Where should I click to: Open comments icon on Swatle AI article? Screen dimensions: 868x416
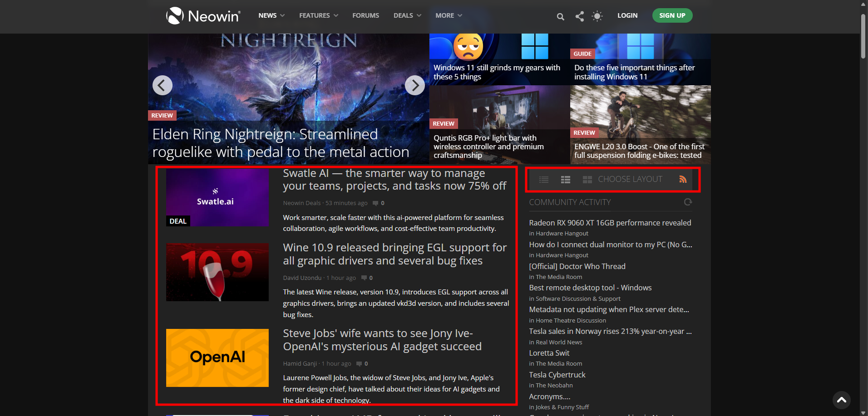point(375,203)
